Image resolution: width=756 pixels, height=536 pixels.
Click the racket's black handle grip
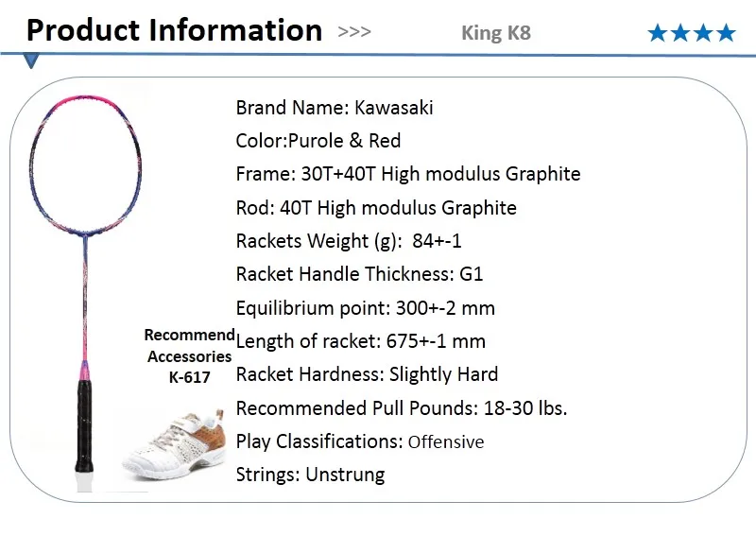(x=84, y=426)
